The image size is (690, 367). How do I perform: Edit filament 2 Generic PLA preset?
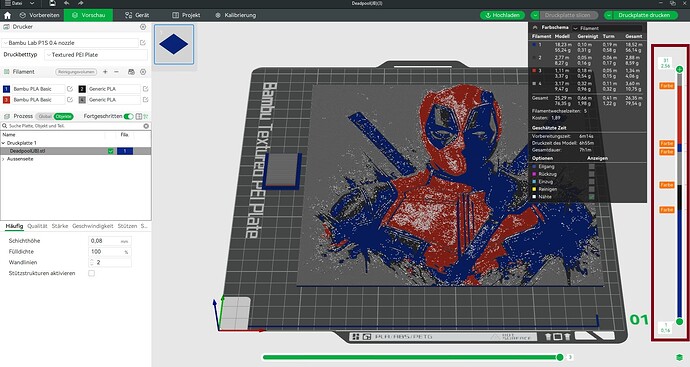coord(146,89)
